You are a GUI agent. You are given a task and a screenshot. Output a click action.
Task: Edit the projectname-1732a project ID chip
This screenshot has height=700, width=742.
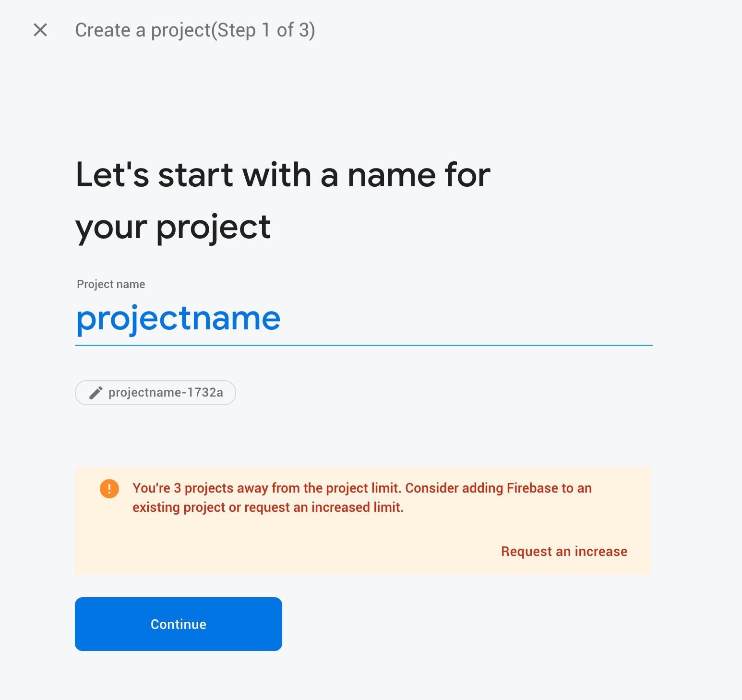coord(155,393)
